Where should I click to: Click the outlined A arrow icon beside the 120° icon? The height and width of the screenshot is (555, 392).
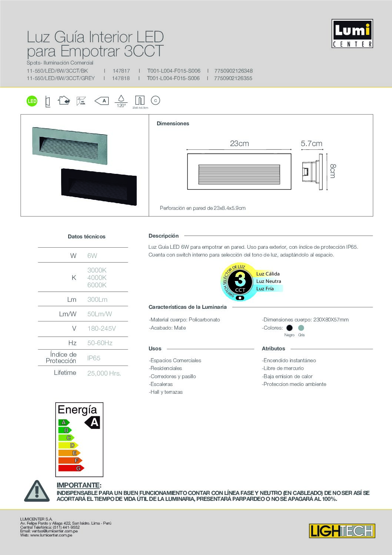click(102, 100)
